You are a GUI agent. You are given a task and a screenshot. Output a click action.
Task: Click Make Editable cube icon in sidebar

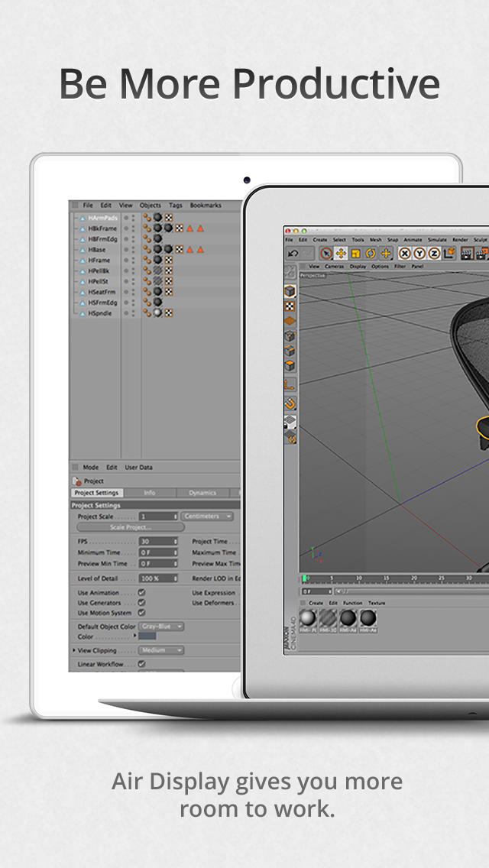coord(290,291)
